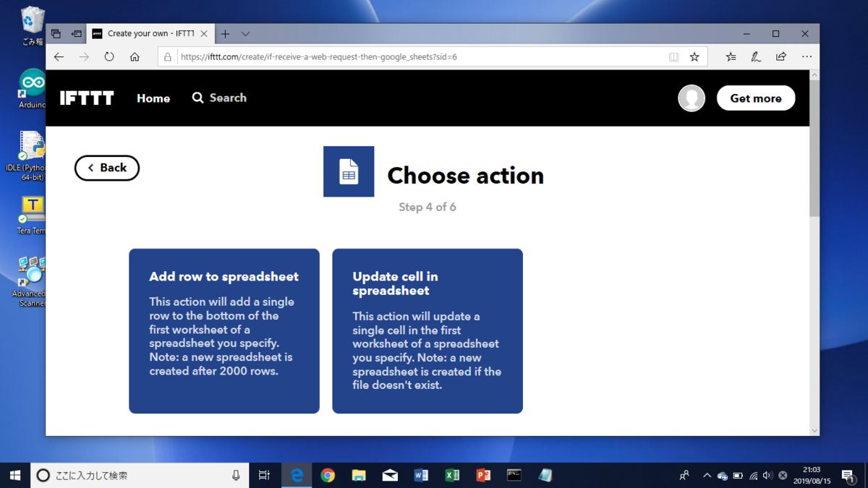Go back with the browser back arrow

[59, 56]
